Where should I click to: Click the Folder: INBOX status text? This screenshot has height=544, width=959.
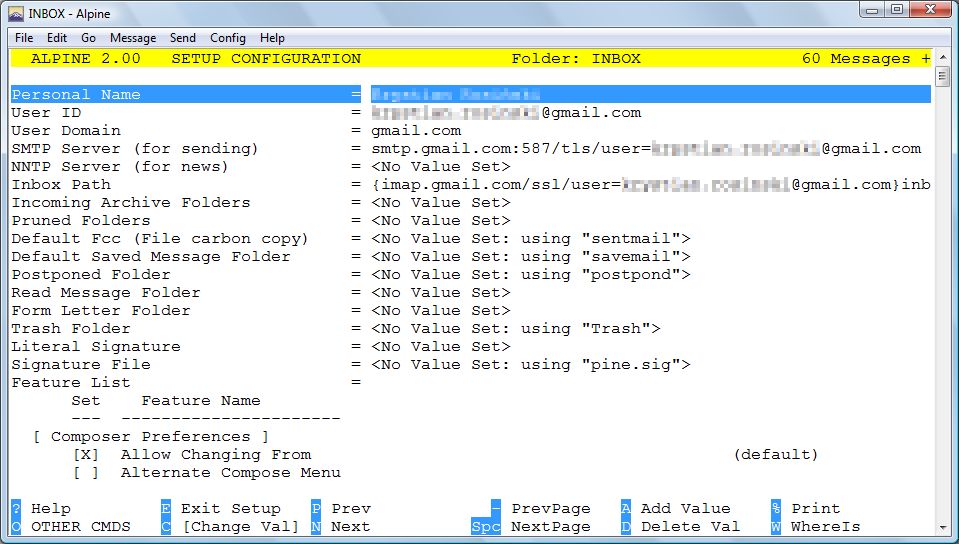[576, 59]
